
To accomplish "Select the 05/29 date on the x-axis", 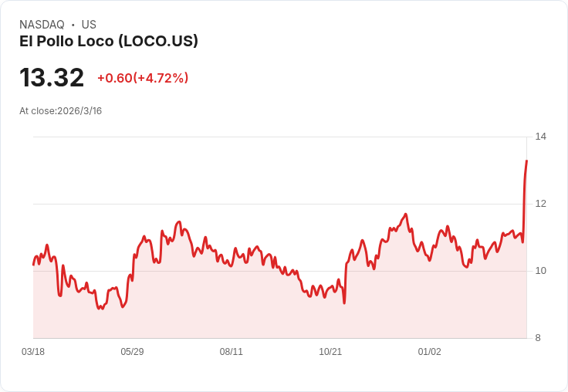I will click(x=132, y=351).
